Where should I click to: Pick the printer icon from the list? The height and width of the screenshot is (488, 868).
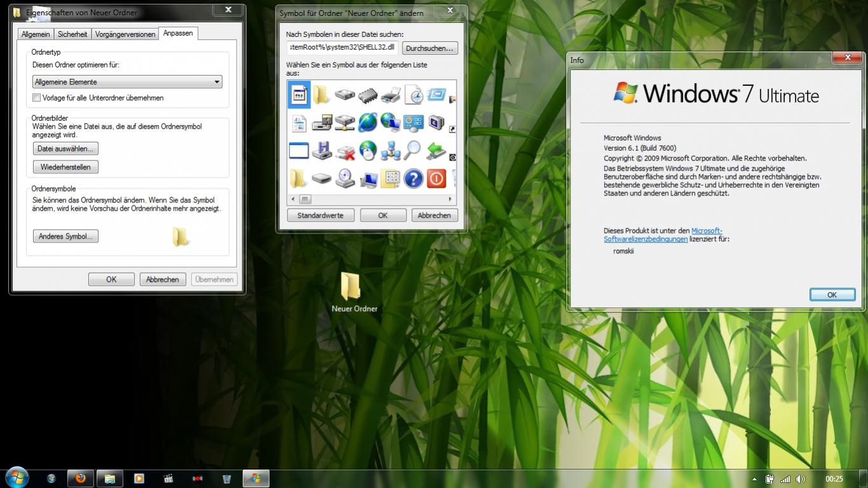pyautogui.click(x=390, y=96)
